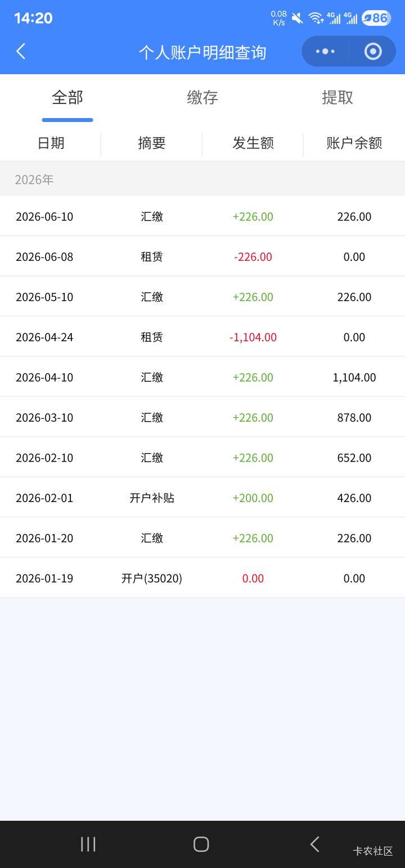Tap Android back navigation arrow

pos(314,844)
